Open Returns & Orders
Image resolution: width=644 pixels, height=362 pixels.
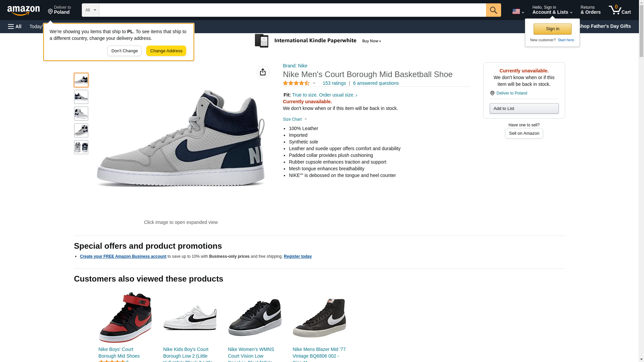590,10
